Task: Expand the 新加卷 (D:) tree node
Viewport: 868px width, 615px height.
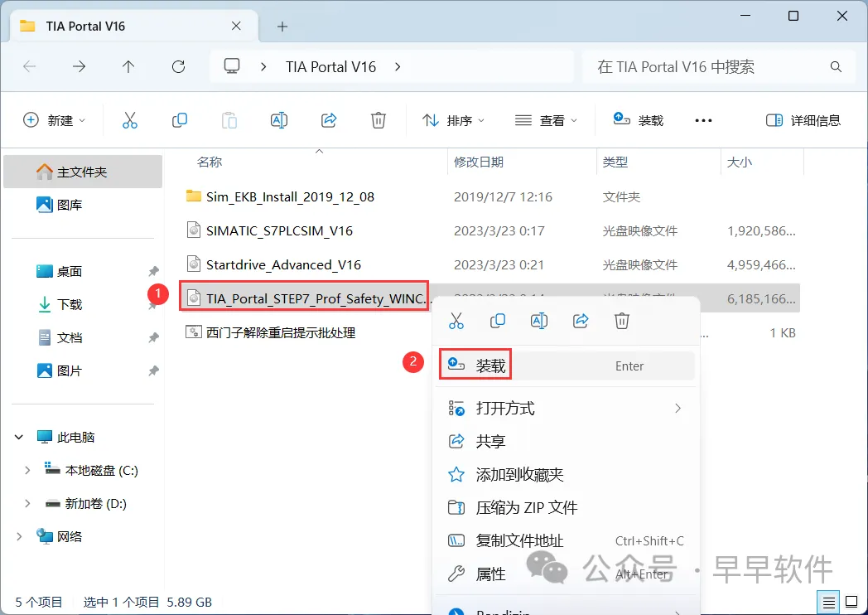Action: (27, 504)
